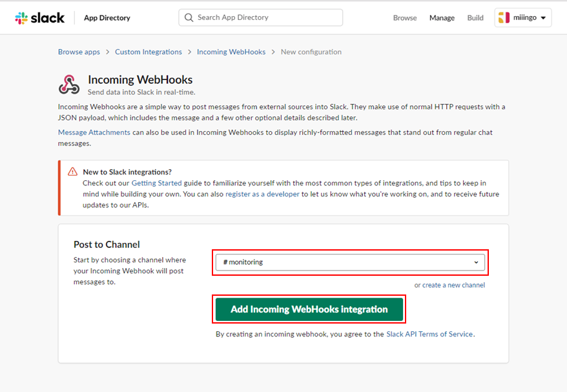Viewport: 567px width, 392px height.
Task: Click the search magnifier icon
Action: [189, 17]
